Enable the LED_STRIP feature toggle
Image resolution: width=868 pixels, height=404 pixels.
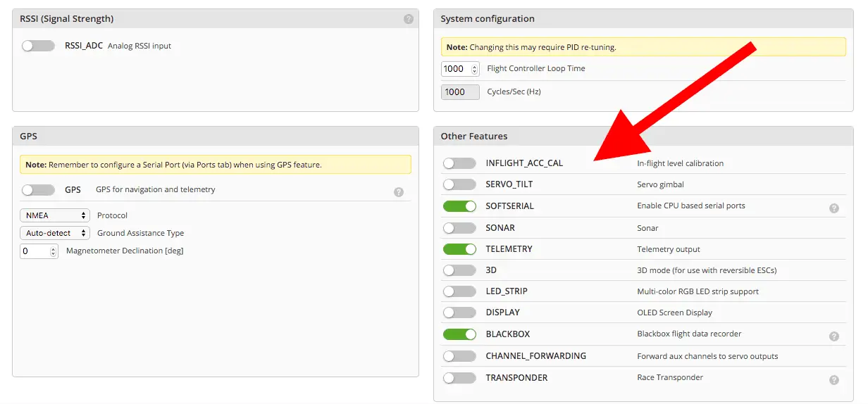(459, 291)
